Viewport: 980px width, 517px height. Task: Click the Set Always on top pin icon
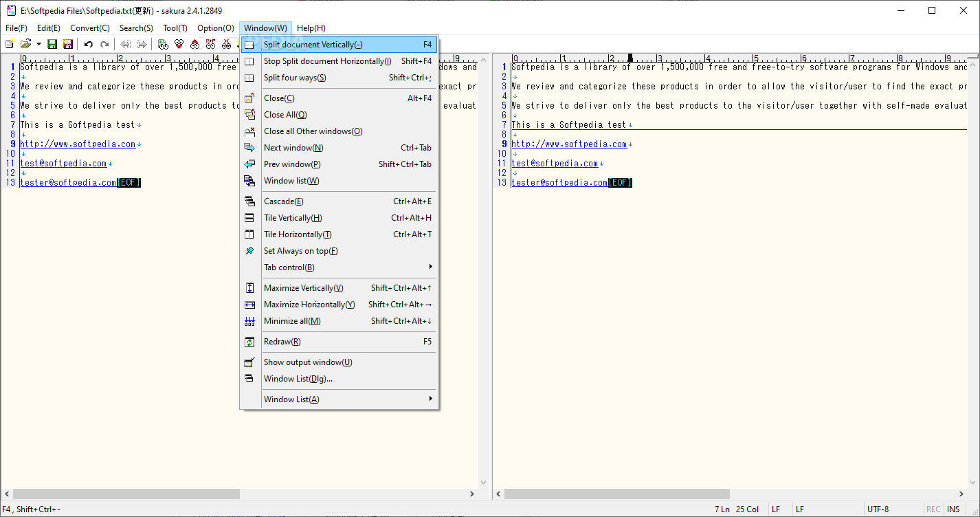(x=249, y=251)
